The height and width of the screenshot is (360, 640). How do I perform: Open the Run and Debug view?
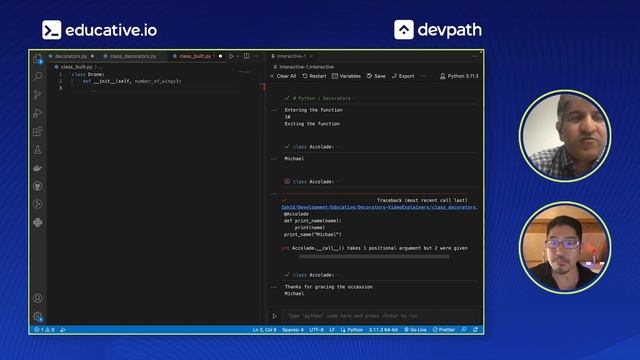[x=38, y=113]
